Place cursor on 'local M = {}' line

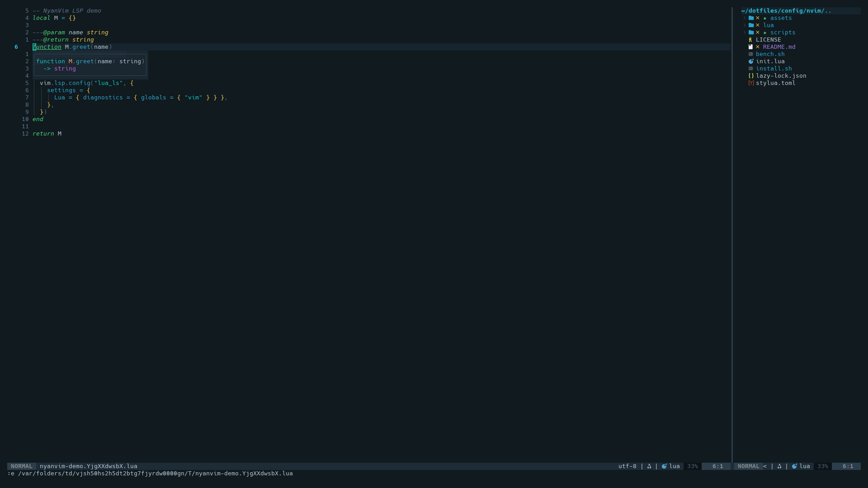(54, 18)
